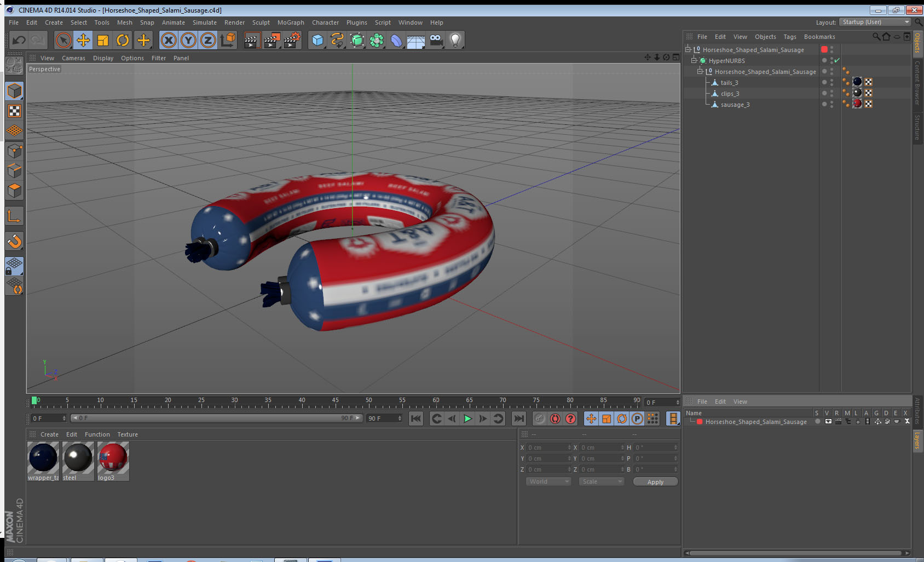Toggle visibility dots of sausage_3
Viewport: 924px width, 562px height.
[831, 104]
